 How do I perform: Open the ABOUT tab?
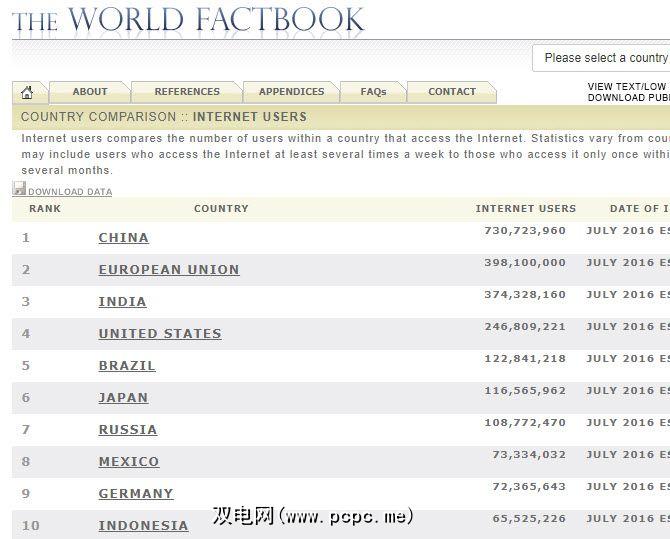(x=89, y=92)
